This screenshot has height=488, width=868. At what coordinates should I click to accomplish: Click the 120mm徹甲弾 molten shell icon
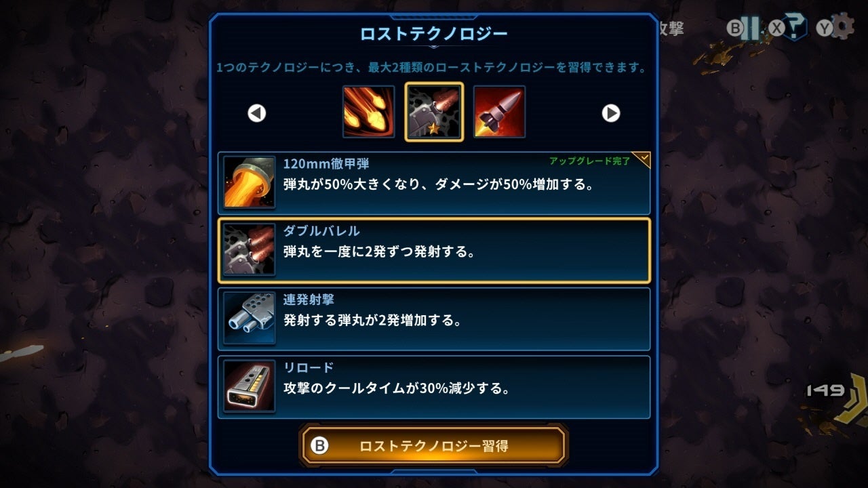coord(249,182)
